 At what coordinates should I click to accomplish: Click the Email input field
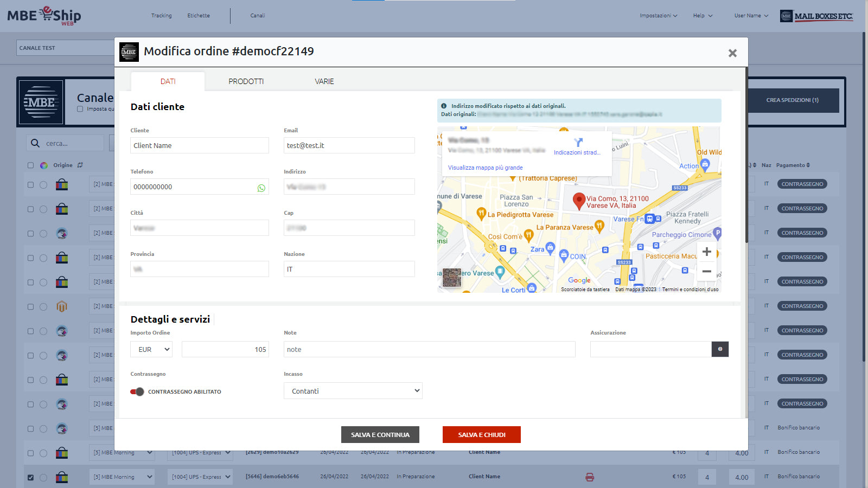click(349, 145)
